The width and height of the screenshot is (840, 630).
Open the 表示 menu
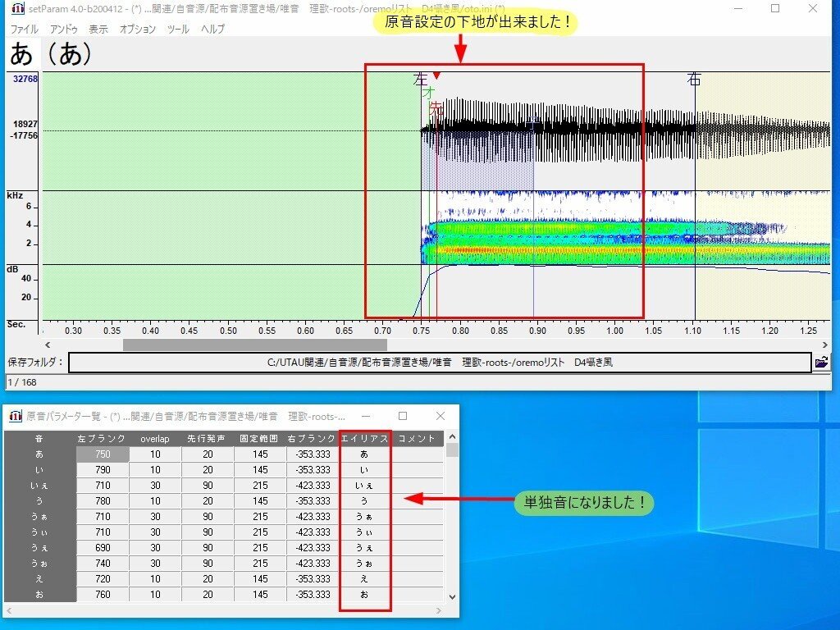[98, 29]
